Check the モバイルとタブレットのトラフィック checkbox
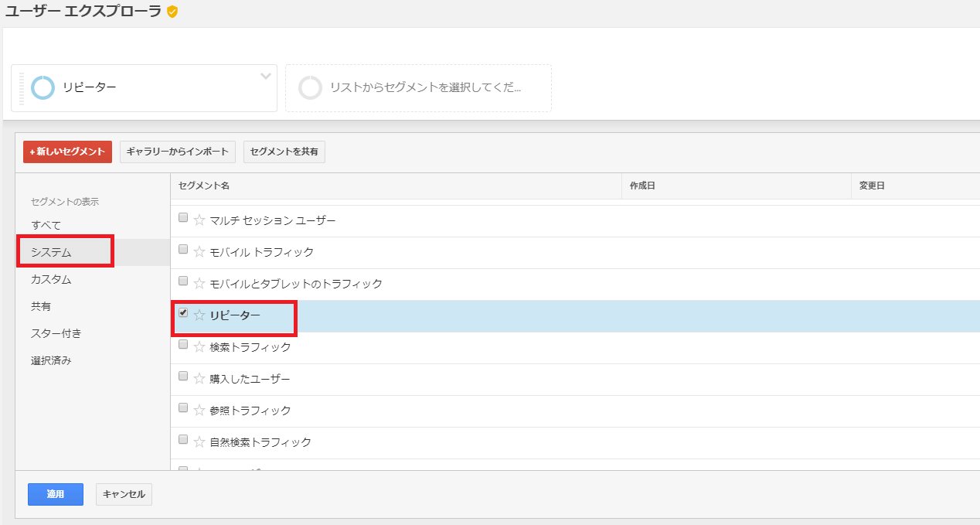 tap(183, 281)
